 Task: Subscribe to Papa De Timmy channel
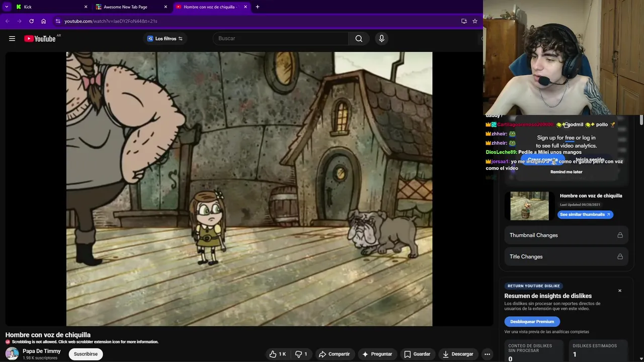(x=86, y=354)
